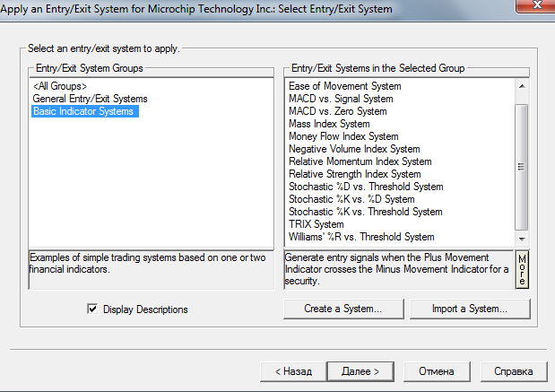Image resolution: width=555 pixels, height=392 pixels.
Task: Select General Entry/Exit Systems group
Action: coord(90,99)
